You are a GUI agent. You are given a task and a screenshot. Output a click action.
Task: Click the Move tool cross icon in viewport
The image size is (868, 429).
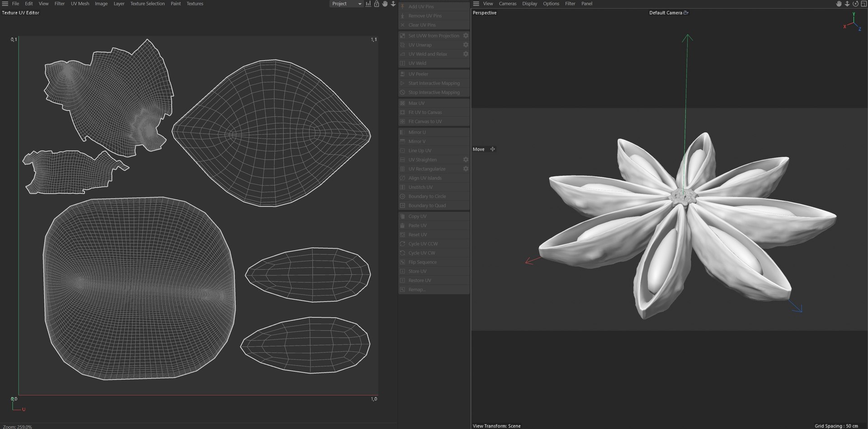click(492, 149)
